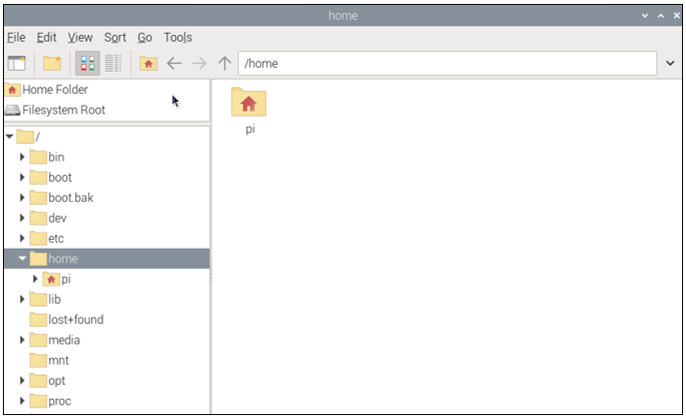Open the Go menu

point(145,38)
